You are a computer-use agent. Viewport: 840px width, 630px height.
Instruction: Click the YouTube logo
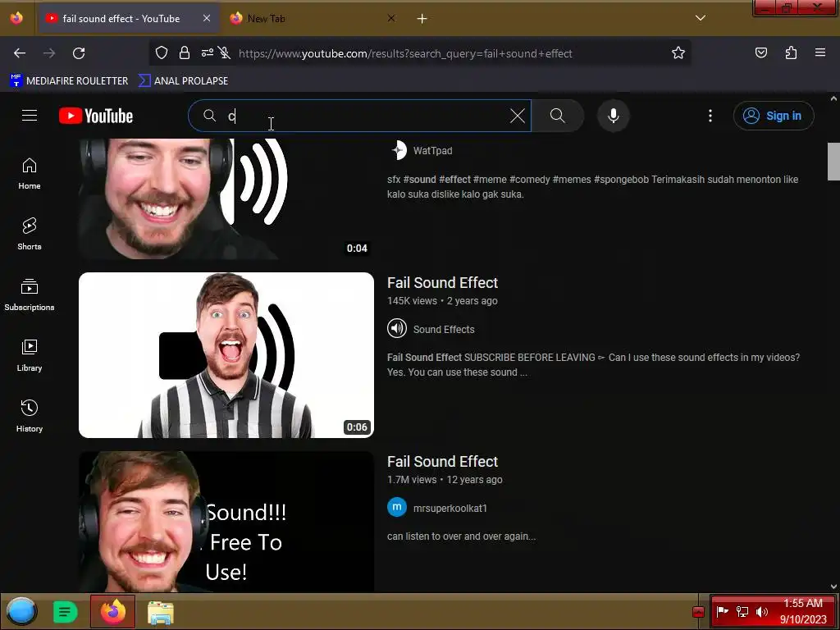tap(96, 116)
